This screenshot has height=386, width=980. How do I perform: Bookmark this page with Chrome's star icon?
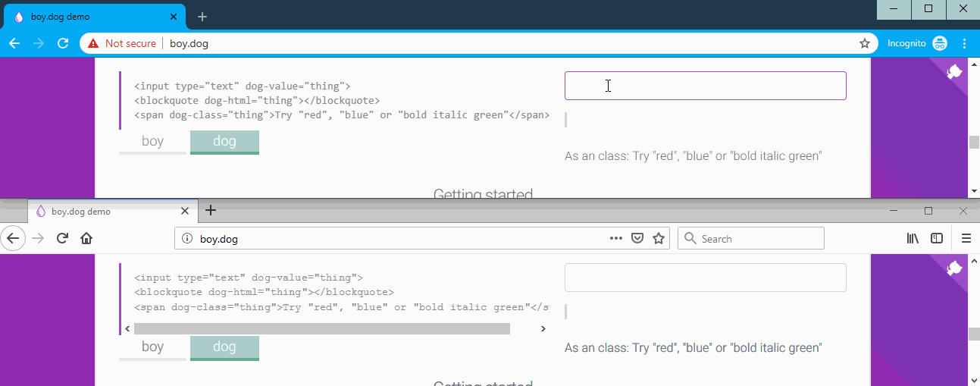click(864, 43)
